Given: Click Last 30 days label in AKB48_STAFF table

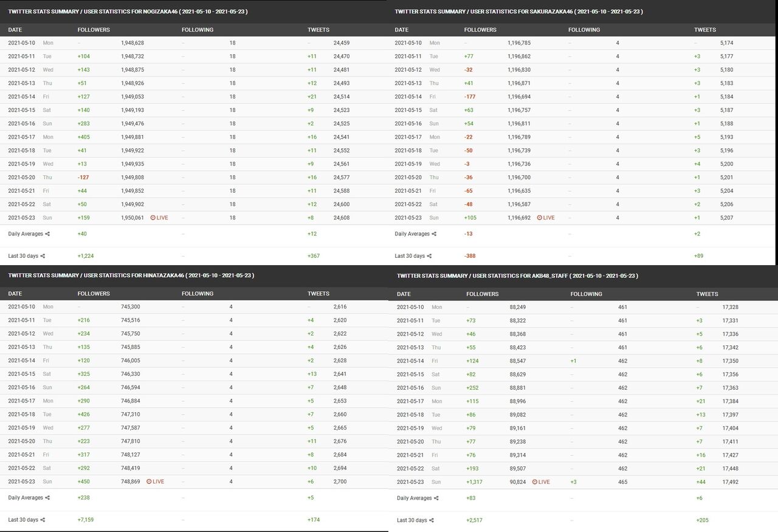Looking at the screenshot, I should (x=412, y=520).
